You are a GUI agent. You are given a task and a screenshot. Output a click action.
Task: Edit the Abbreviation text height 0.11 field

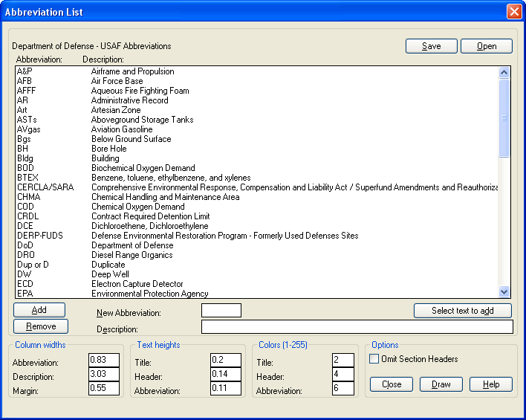click(x=226, y=388)
